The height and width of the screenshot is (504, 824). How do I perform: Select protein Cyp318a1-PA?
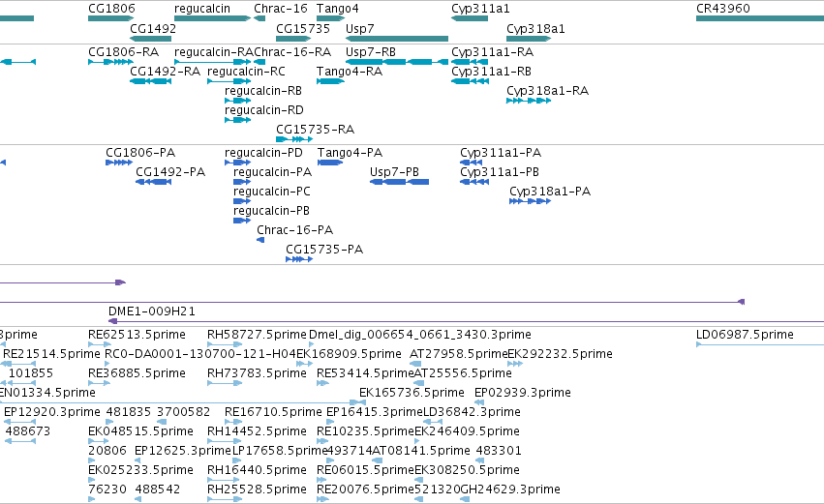pyautogui.click(x=550, y=192)
